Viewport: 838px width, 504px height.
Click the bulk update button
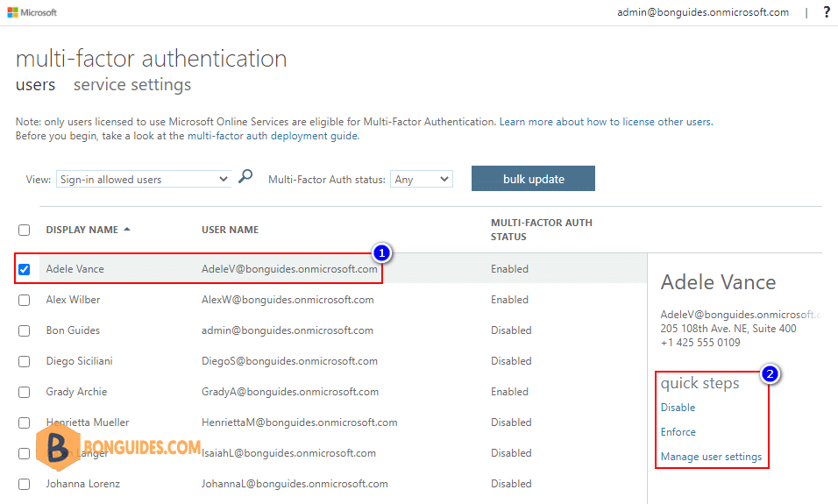click(x=533, y=179)
